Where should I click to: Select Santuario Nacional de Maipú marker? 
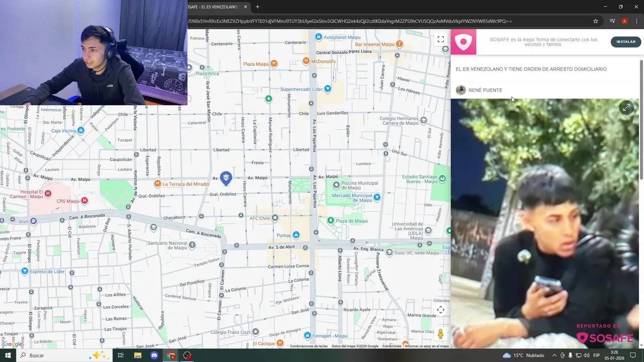coord(192,245)
